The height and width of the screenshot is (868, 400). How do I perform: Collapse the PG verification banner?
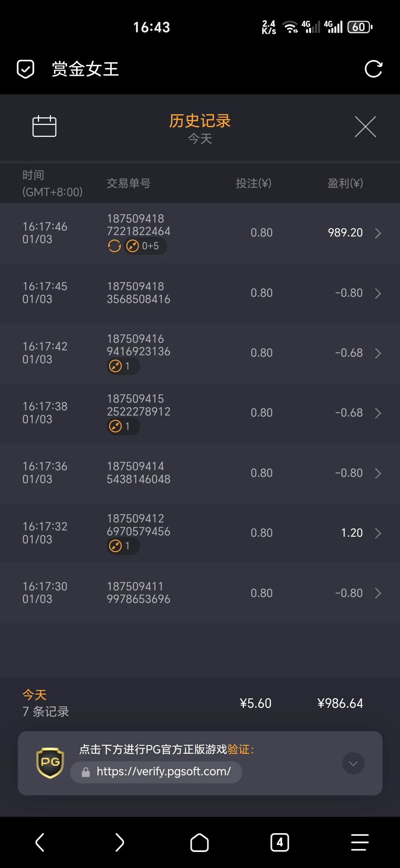[353, 764]
